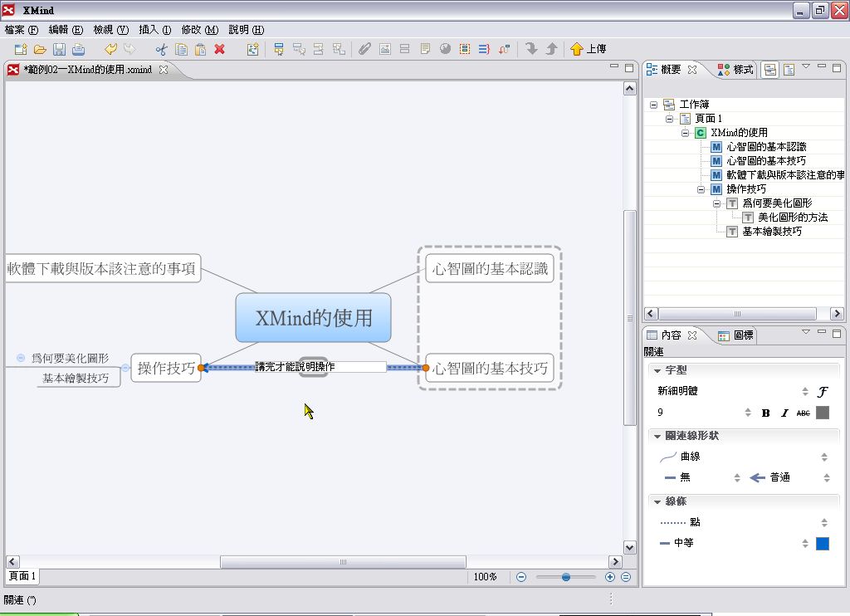Open the 編輯 menu
Image resolution: width=850 pixels, height=616 pixels.
(x=66, y=30)
